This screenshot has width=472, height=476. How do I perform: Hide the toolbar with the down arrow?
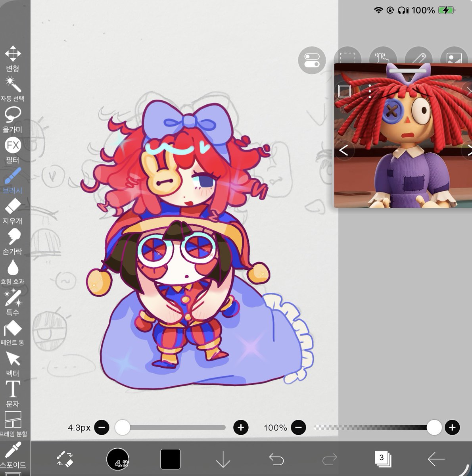click(x=223, y=459)
